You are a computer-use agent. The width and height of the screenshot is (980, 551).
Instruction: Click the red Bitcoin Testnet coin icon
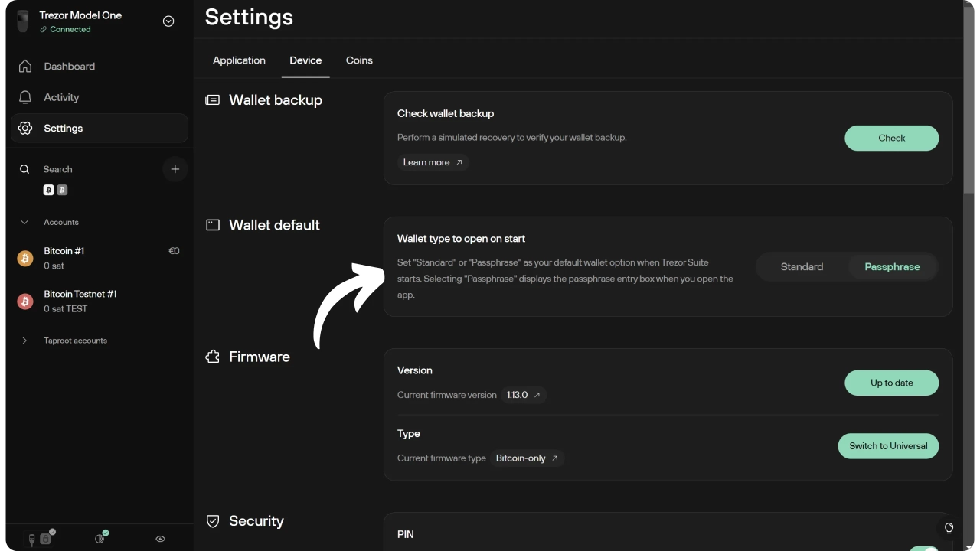coord(25,302)
